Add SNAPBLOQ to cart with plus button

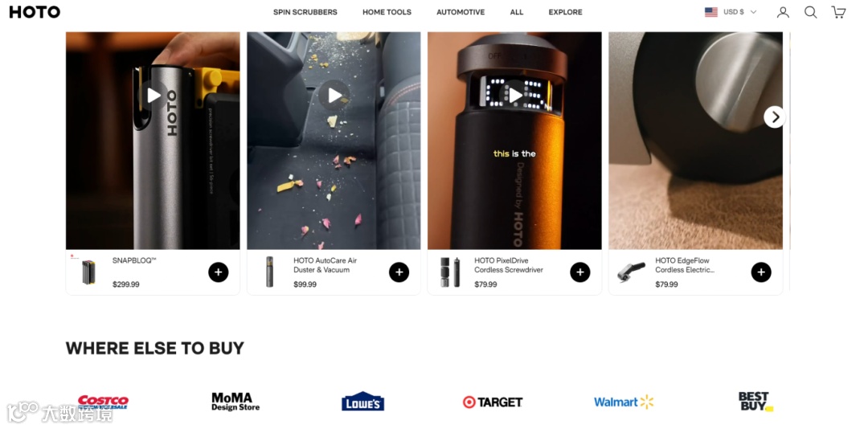pyautogui.click(x=218, y=272)
